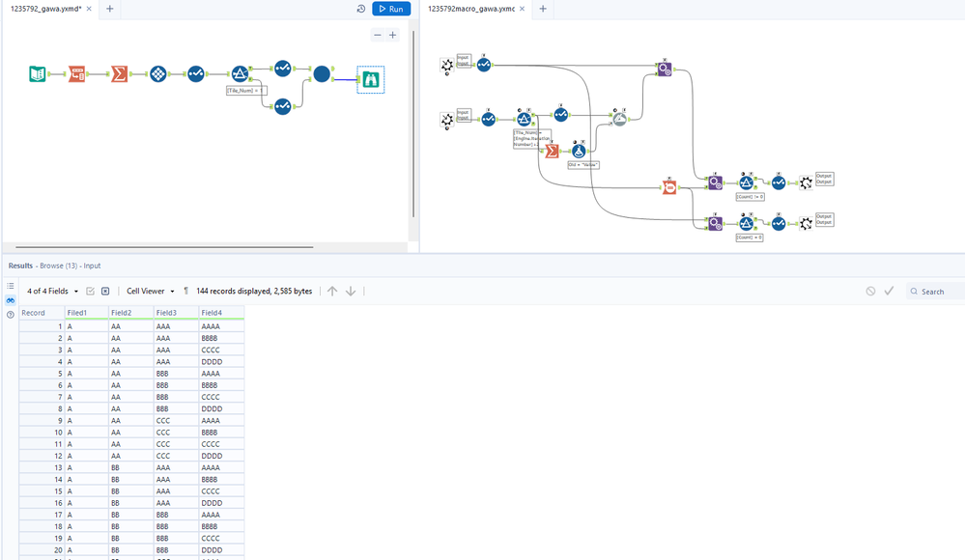This screenshot has width=965, height=560.
Task: Switch to 1235792_gawa.yxmd workflow tab
Action: 46,9
